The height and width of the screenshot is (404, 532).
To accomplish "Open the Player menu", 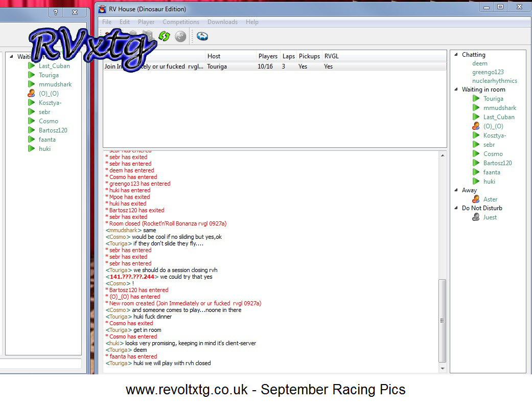I will [146, 21].
